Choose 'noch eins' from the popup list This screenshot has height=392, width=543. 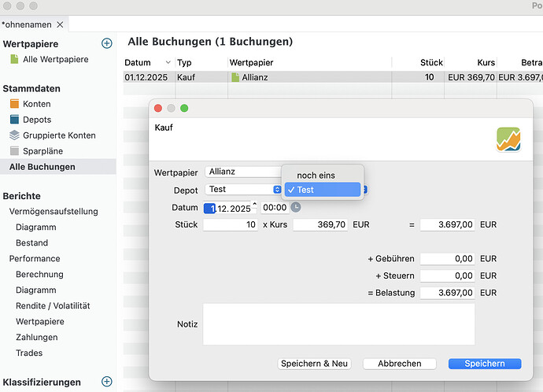(x=316, y=175)
